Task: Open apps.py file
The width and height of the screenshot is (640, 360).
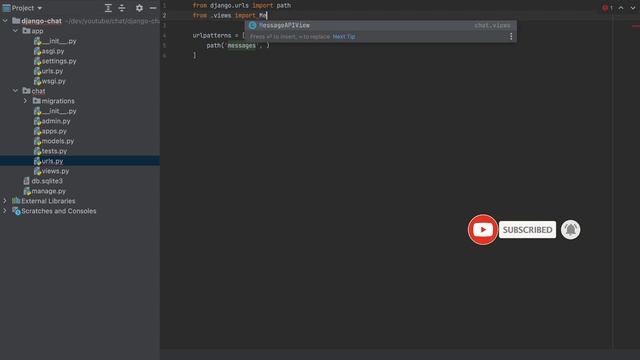Action: 54,131
